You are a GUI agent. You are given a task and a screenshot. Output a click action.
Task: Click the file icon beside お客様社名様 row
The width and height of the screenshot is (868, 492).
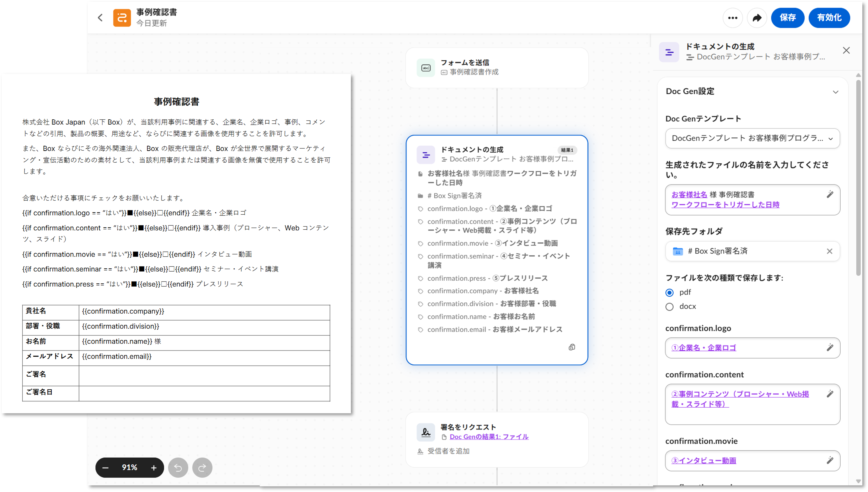click(420, 174)
